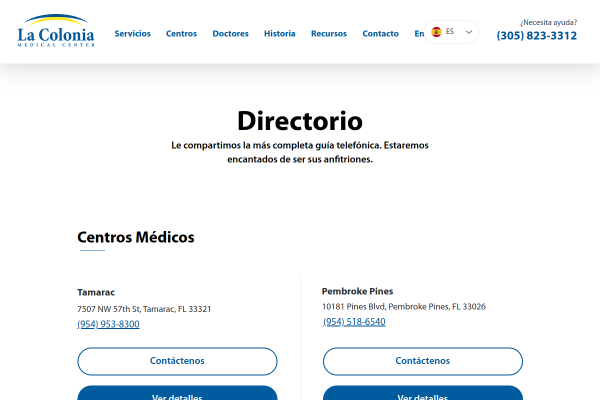Expand the language selector chevron

(469, 32)
